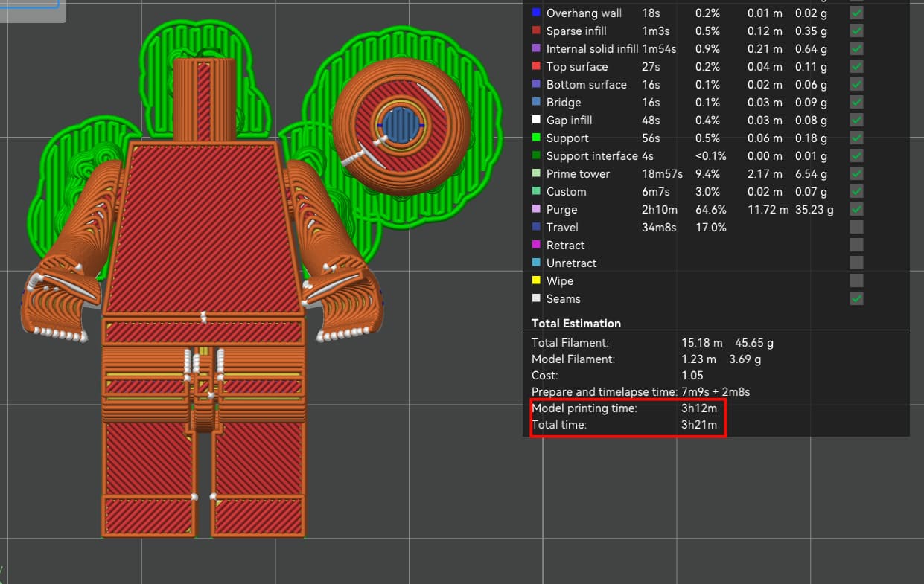Screen dimensions: 924x584
Task: Click the prepare time "7m9s + 2m8s"
Action: click(x=716, y=391)
